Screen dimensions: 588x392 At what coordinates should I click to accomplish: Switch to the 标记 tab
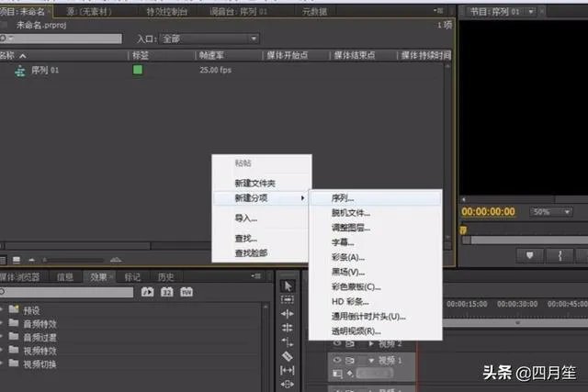(132, 277)
